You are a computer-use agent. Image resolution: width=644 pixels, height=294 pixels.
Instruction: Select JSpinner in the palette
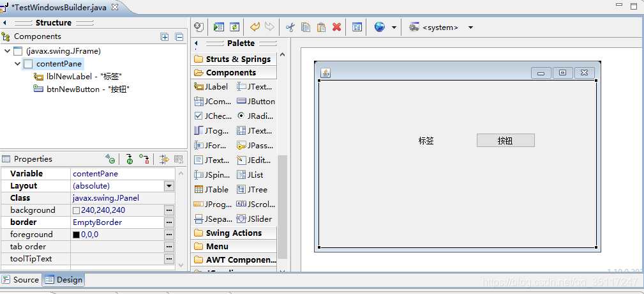212,174
